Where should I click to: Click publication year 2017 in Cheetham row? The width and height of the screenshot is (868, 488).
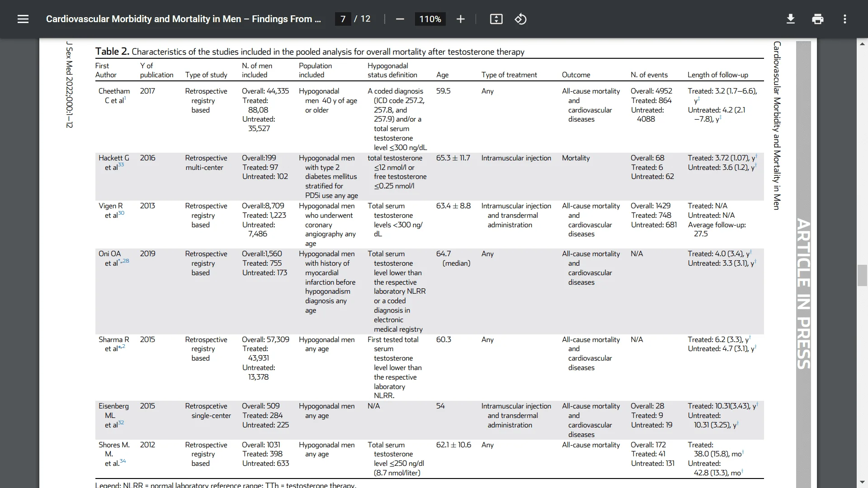[147, 91]
